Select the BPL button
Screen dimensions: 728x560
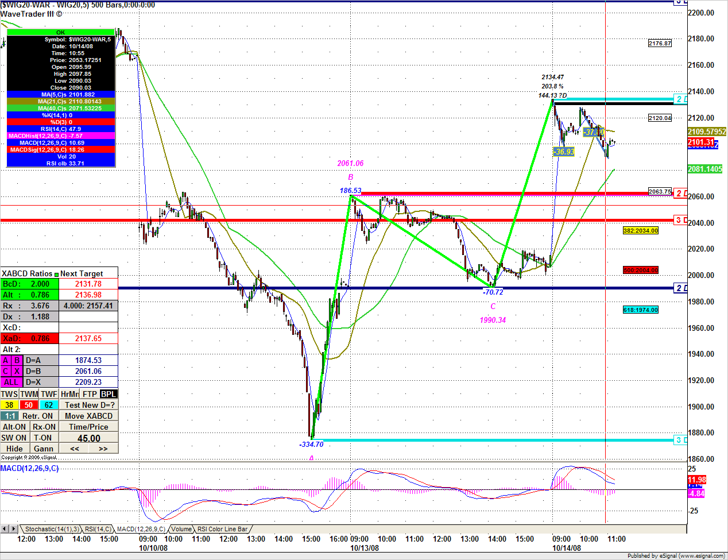click(x=109, y=394)
